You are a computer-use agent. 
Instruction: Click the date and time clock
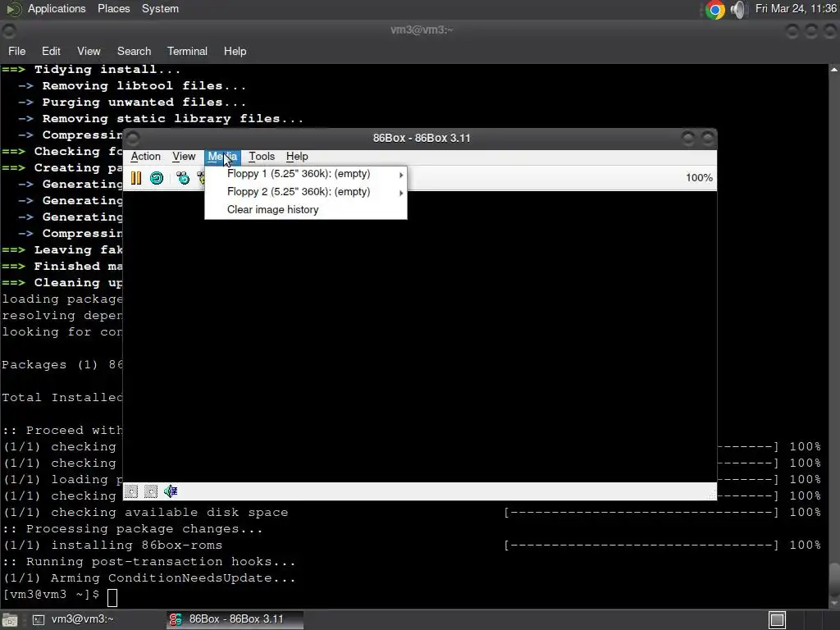[796, 9]
